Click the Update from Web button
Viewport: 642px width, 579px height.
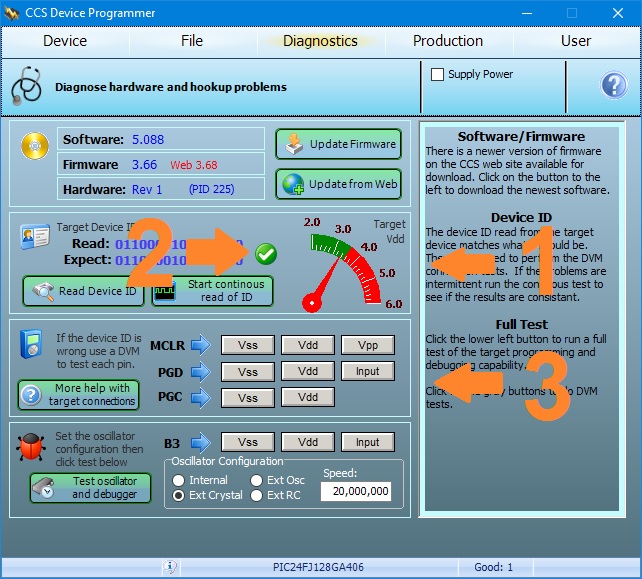[338, 184]
